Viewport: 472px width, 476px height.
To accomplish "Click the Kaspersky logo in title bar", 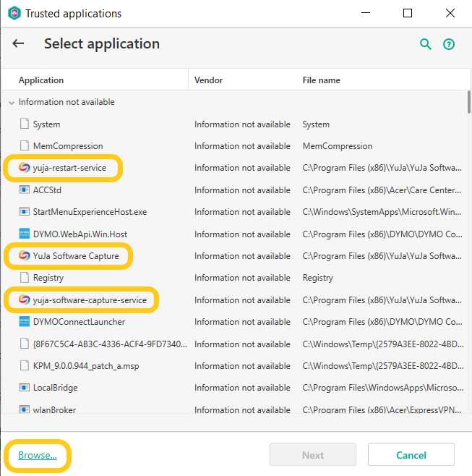I will coord(14,13).
